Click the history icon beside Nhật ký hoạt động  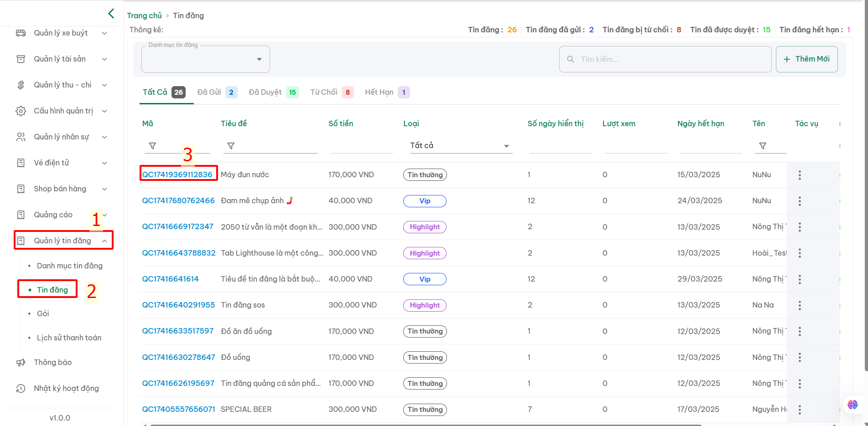(x=21, y=388)
